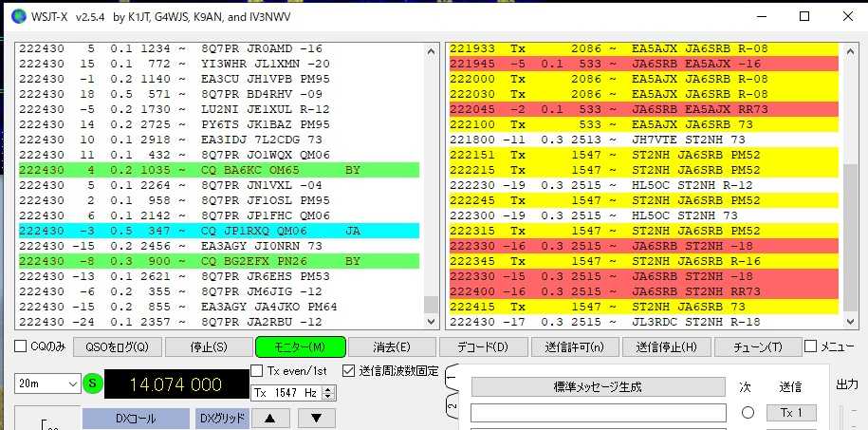Select the HL5OC ST2NH 73 row
The width and height of the screenshot is (868, 430).
click(644, 215)
